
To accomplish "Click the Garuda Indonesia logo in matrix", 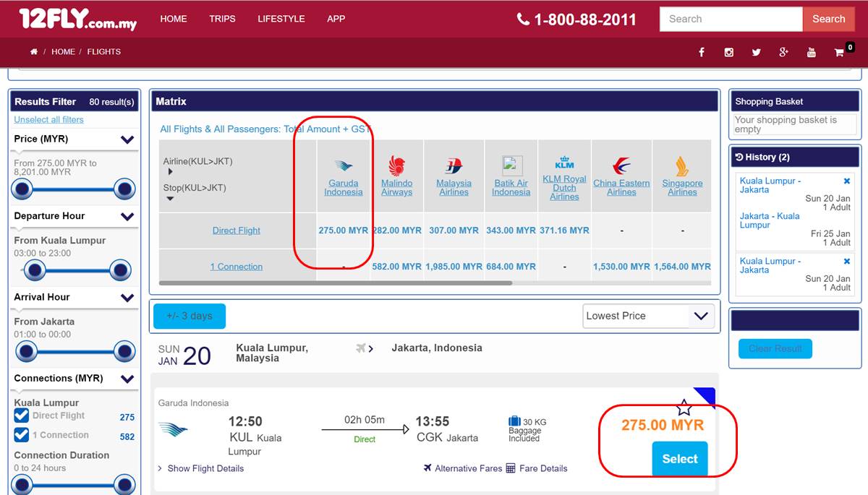I will pyautogui.click(x=344, y=166).
